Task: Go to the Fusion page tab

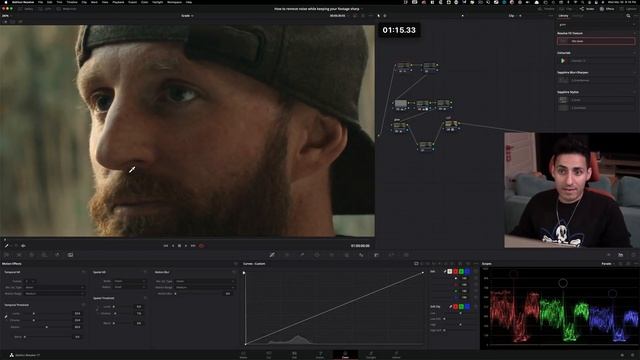Action: (x=320, y=355)
